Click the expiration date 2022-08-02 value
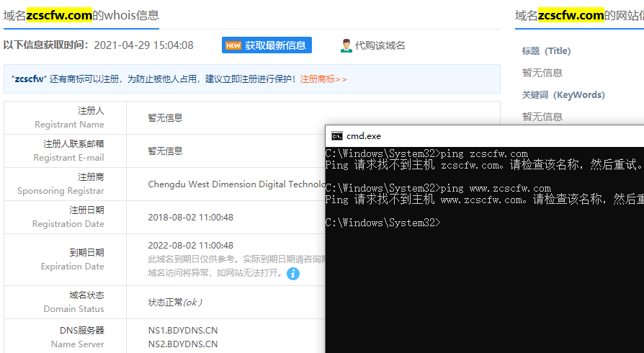The height and width of the screenshot is (353, 644). click(x=190, y=245)
